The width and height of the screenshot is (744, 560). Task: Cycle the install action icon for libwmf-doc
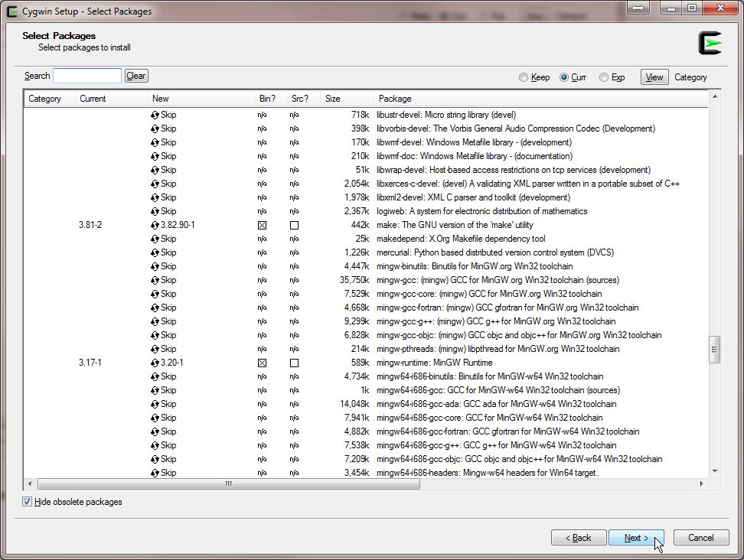pos(155,156)
